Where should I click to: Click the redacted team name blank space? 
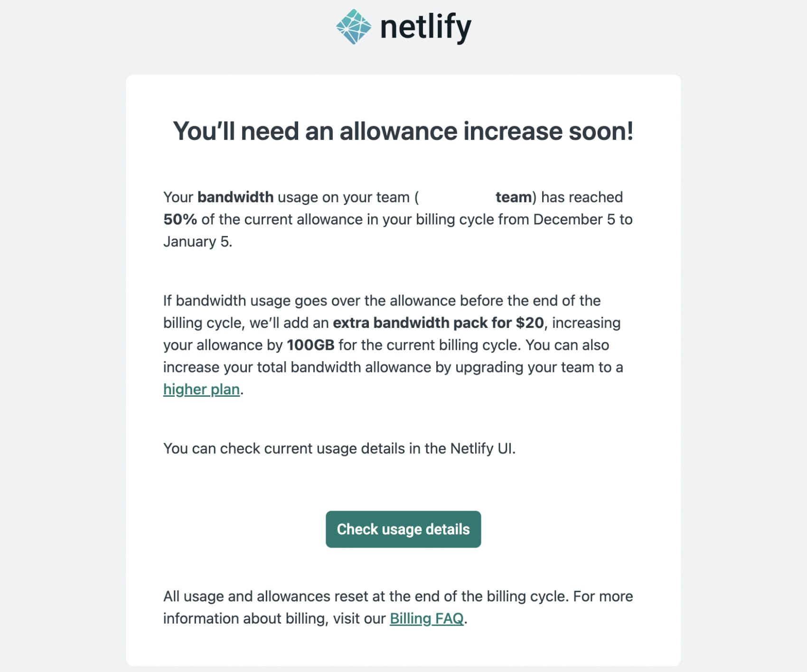click(x=457, y=197)
